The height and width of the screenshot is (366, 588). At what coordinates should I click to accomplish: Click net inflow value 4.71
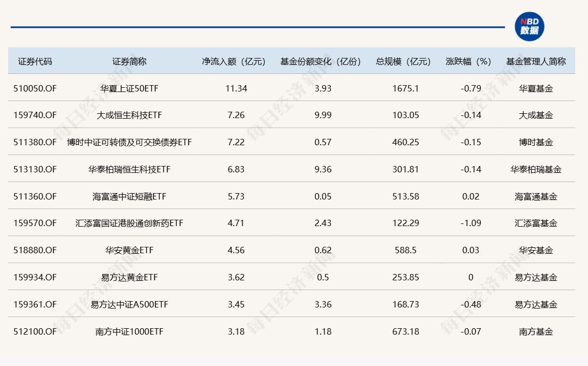[x=236, y=223]
